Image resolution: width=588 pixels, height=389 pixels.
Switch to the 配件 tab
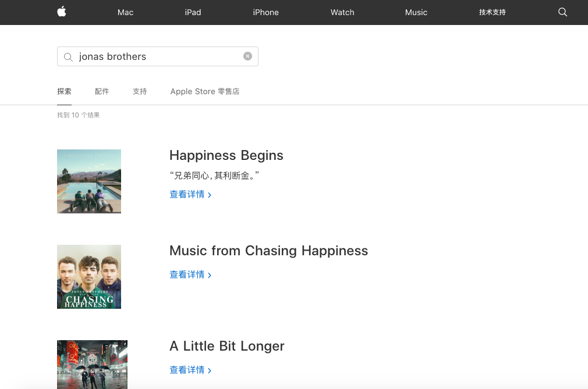(102, 91)
